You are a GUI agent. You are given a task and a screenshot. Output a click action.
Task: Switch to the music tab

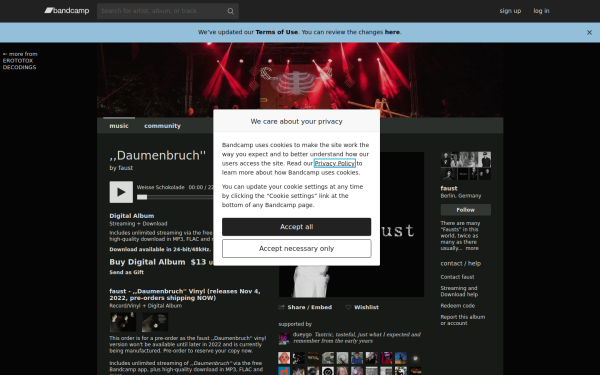119,126
